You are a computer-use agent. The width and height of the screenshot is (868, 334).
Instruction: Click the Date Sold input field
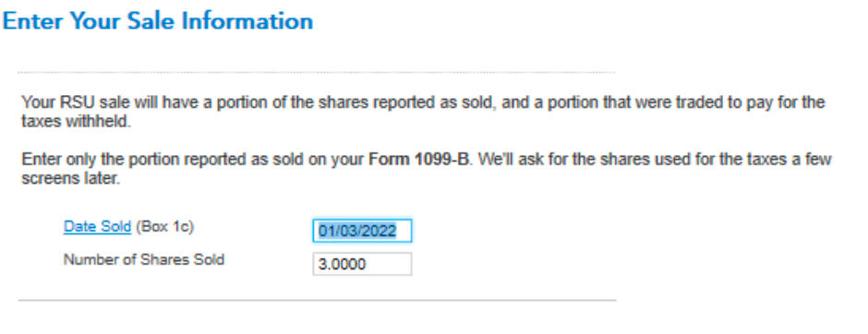tap(362, 231)
